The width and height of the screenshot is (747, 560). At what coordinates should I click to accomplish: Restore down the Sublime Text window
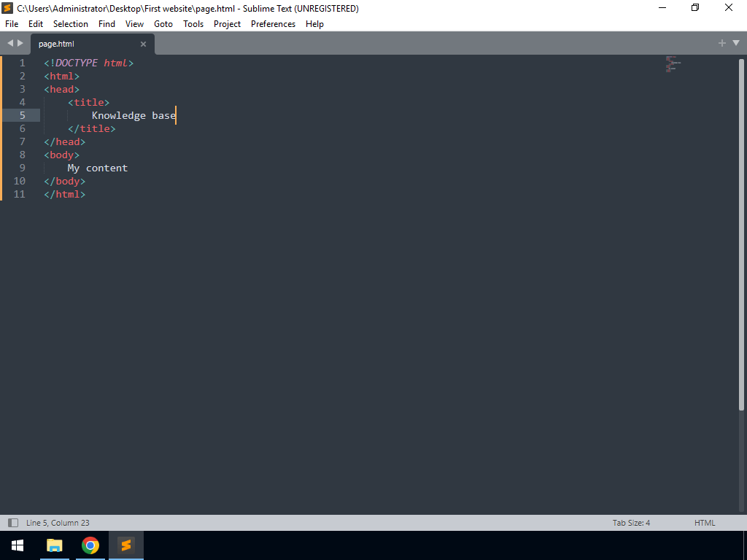(x=695, y=8)
